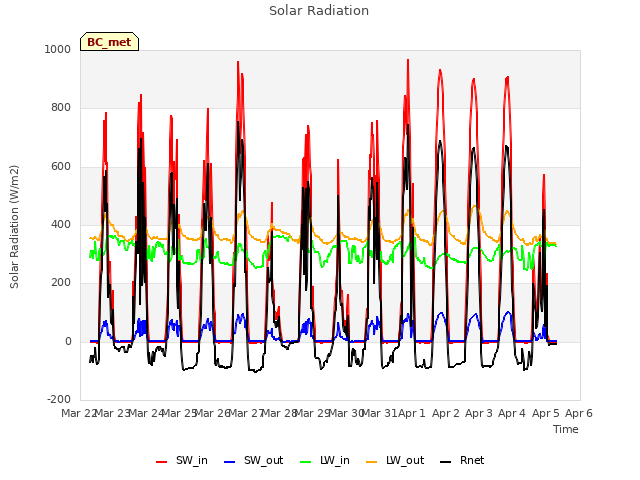Click the 1000 y-axis tick label

pyautogui.click(x=58, y=49)
